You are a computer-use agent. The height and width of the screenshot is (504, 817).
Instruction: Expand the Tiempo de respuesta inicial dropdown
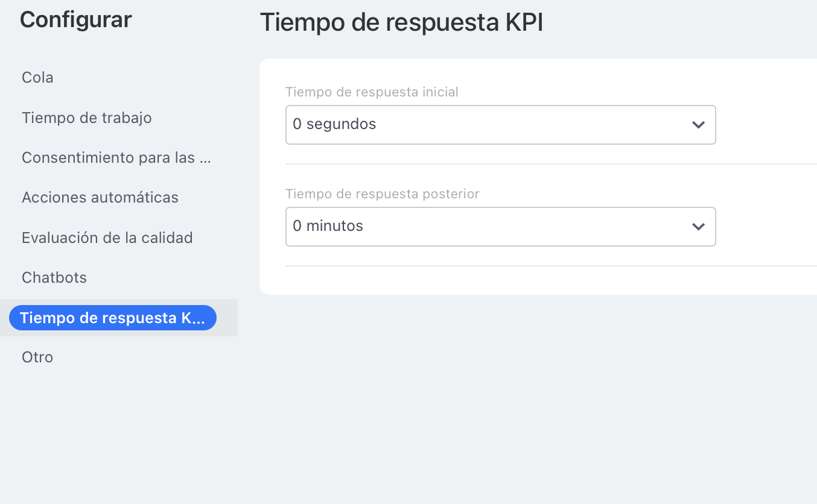click(500, 125)
